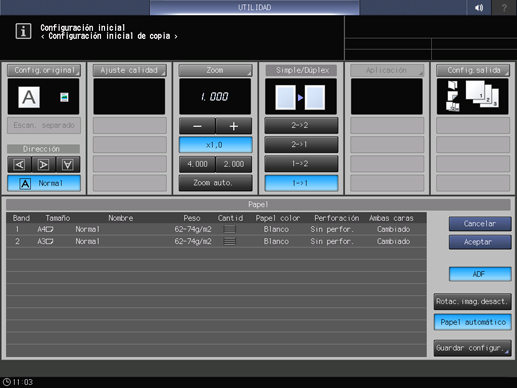
Task: Open Guardar configur. options
Action: pos(473,348)
